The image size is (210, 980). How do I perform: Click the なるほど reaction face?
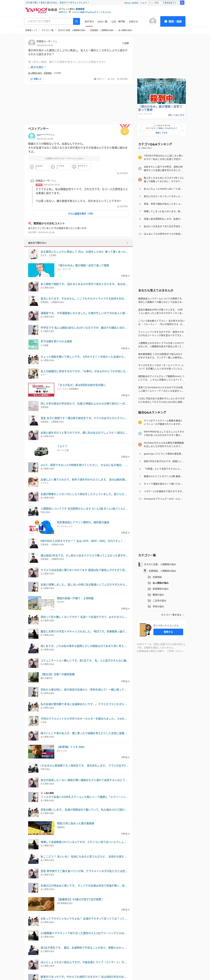coord(32,167)
